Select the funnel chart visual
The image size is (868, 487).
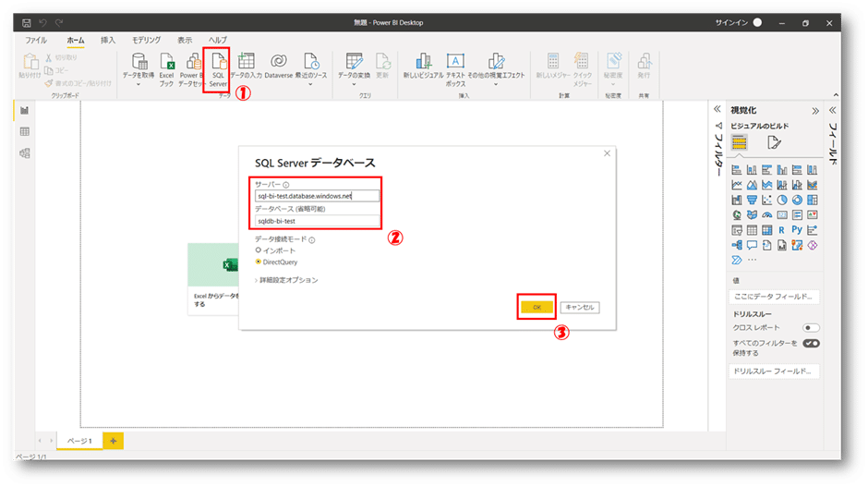(752, 200)
